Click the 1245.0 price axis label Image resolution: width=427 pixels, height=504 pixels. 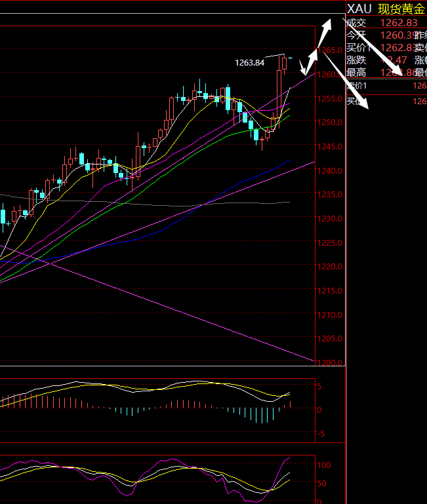point(330,147)
